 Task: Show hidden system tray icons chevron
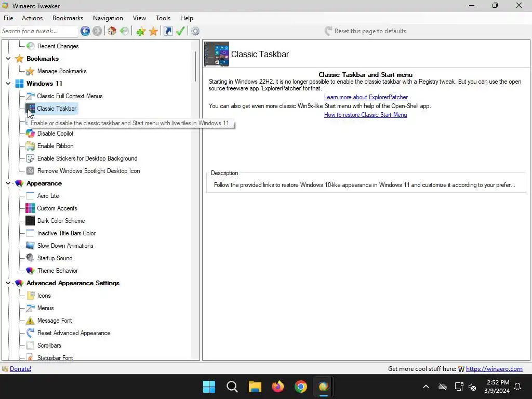click(426, 387)
